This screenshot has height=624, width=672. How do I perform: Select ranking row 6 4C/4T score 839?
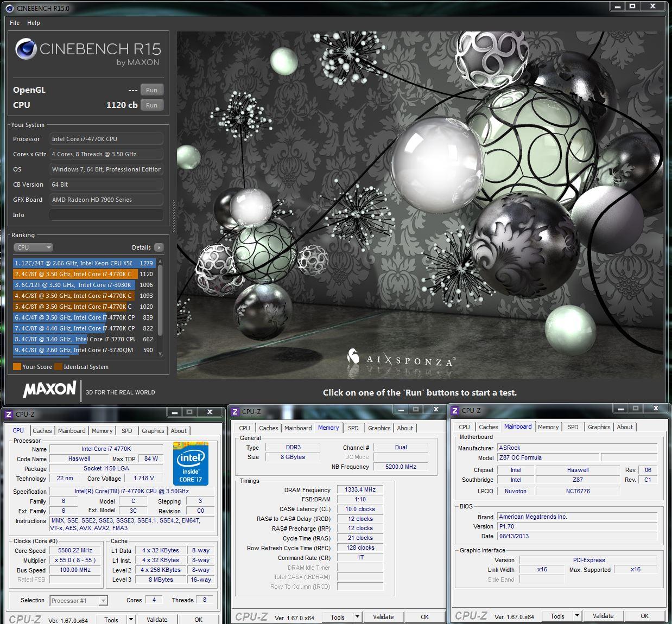pyautogui.click(x=85, y=317)
